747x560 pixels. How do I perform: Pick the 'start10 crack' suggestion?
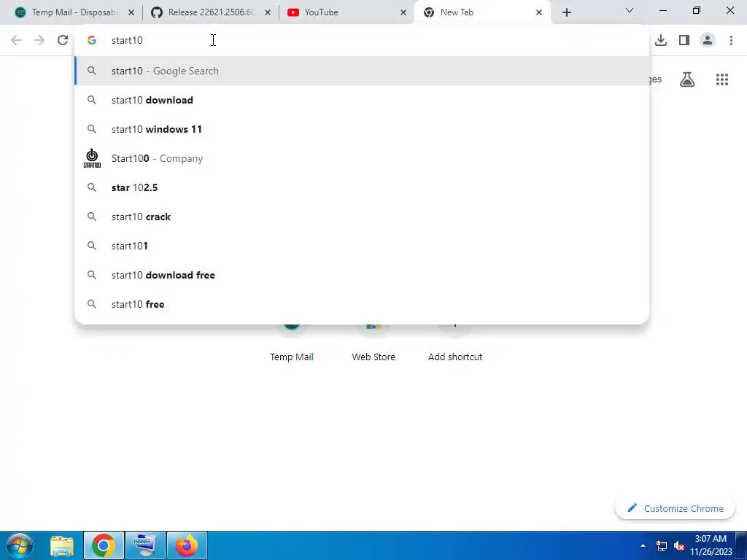tap(362, 217)
